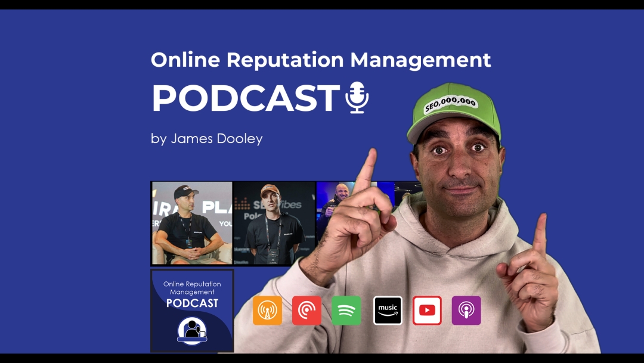This screenshot has height=363, width=644.
Task: Click the 'by James Dooley' byline
Action: pos(206,138)
